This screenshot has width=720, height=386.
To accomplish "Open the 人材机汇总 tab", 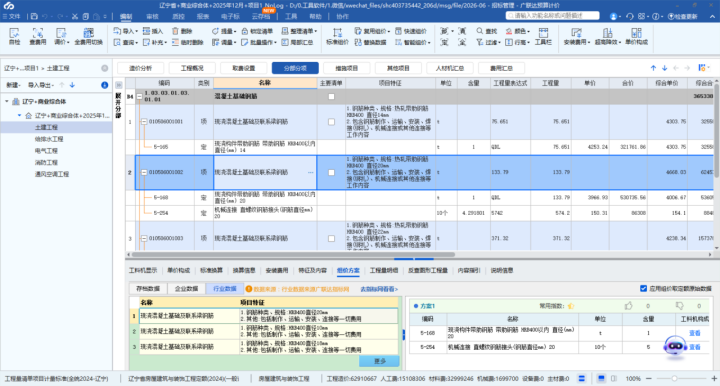I will point(450,68).
